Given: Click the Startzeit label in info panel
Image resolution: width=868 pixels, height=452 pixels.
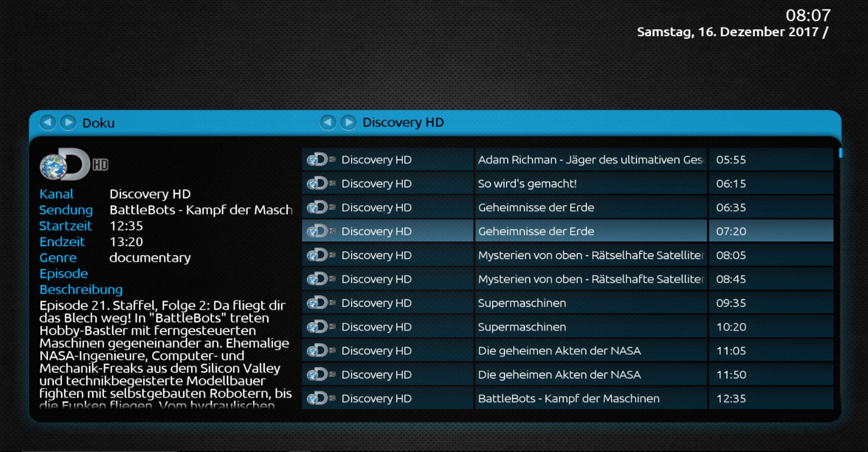Looking at the screenshot, I should click(x=66, y=226).
